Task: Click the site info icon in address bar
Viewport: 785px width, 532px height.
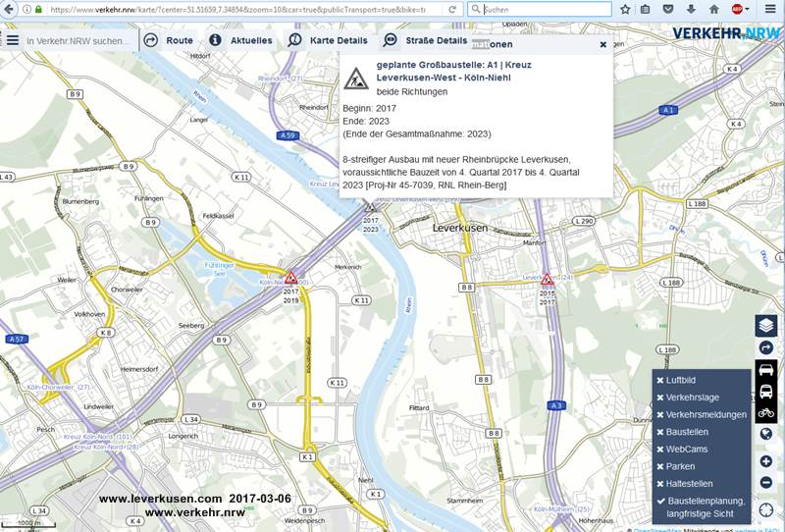Action: 26,9
